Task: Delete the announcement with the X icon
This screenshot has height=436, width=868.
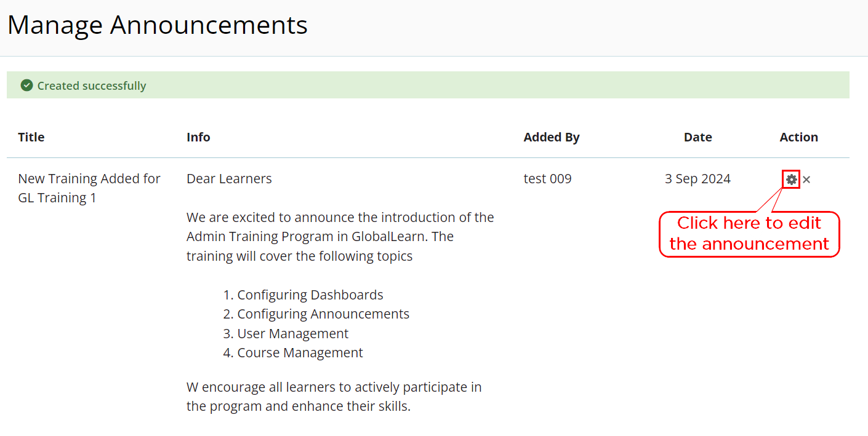Action: click(x=806, y=180)
